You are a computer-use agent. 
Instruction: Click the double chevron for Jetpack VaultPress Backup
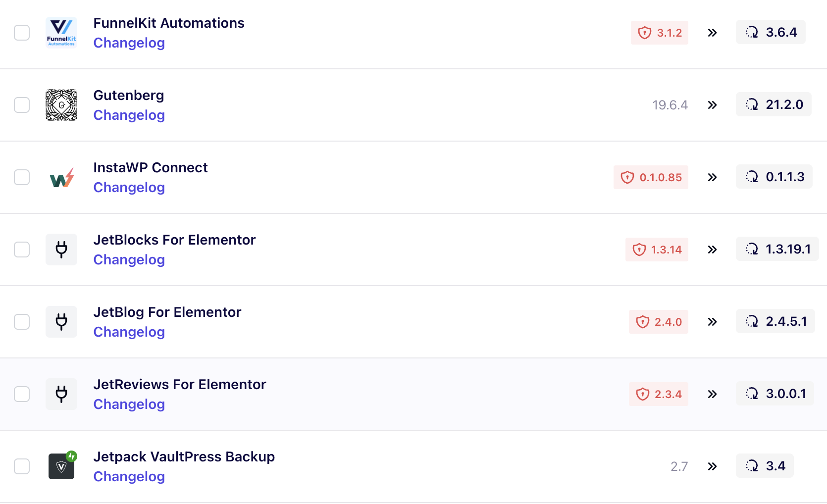click(712, 466)
